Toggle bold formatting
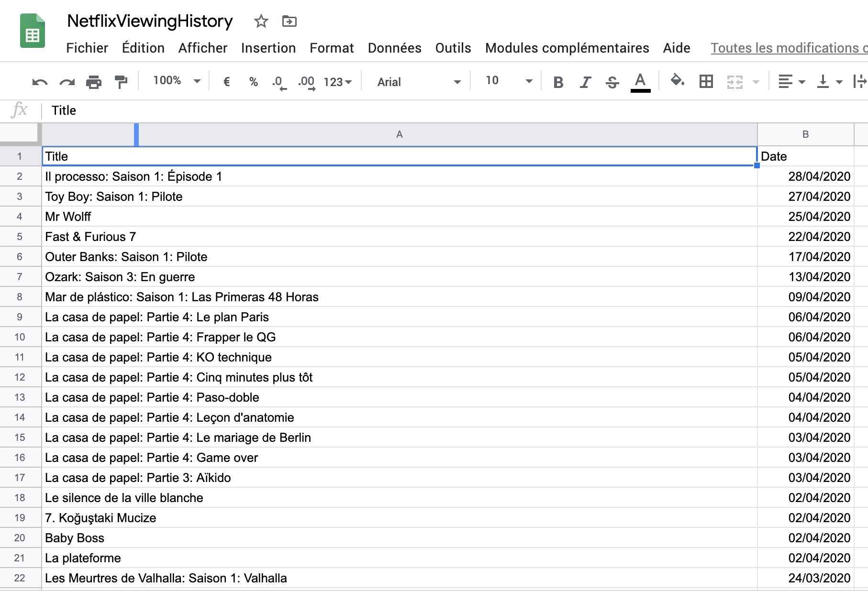 tap(558, 82)
